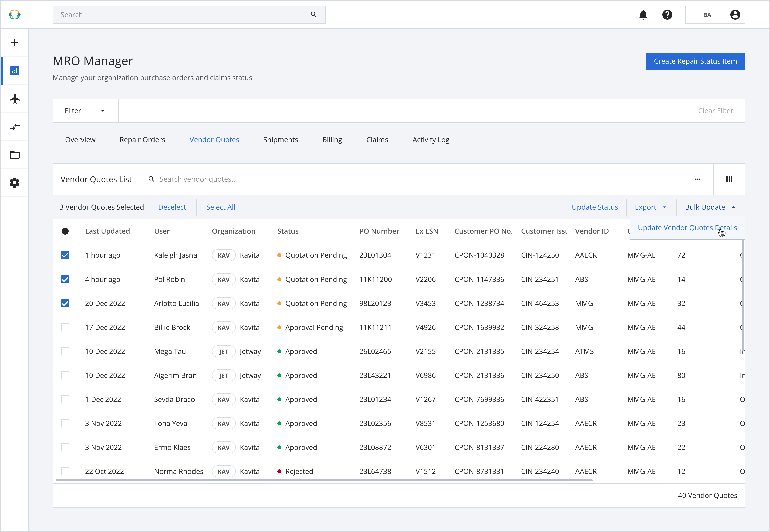The height and width of the screenshot is (532, 770).
Task: Click the Vendor ID column header
Action: click(592, 231)
